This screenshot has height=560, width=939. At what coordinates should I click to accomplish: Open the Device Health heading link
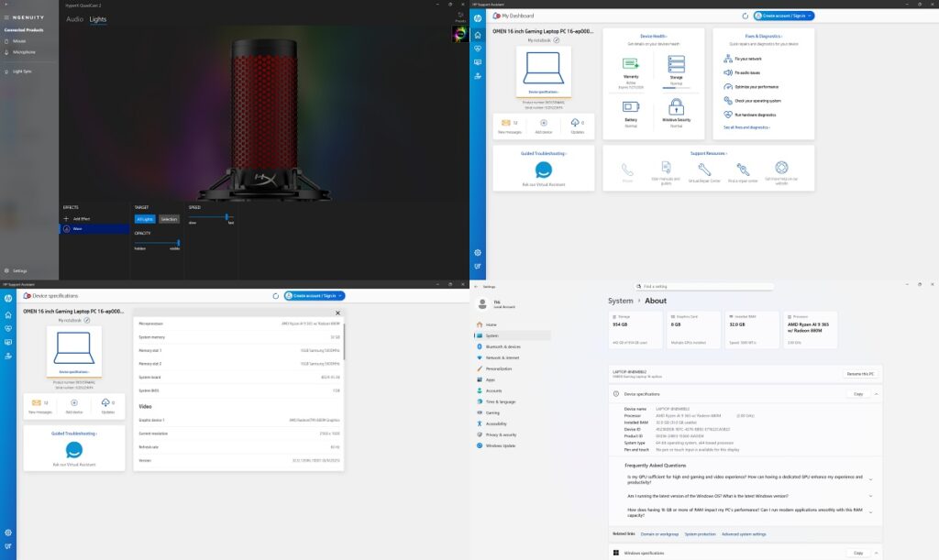[x=653, y=36]
